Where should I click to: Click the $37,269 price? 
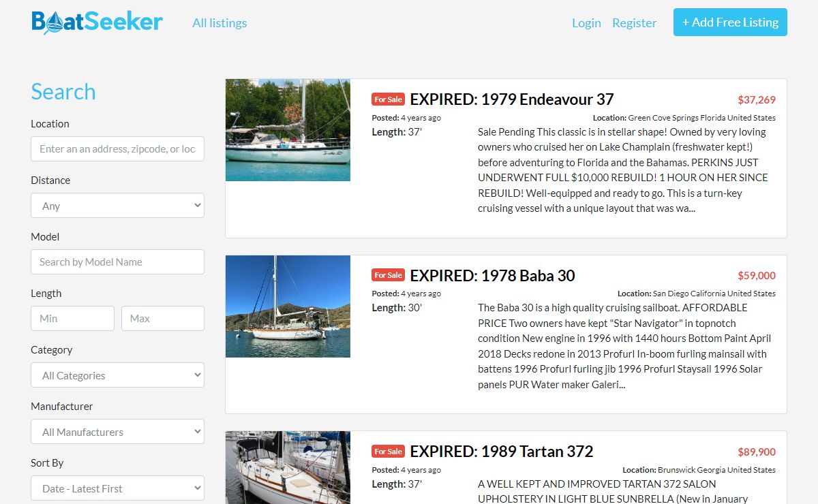(x=757, y=100)
